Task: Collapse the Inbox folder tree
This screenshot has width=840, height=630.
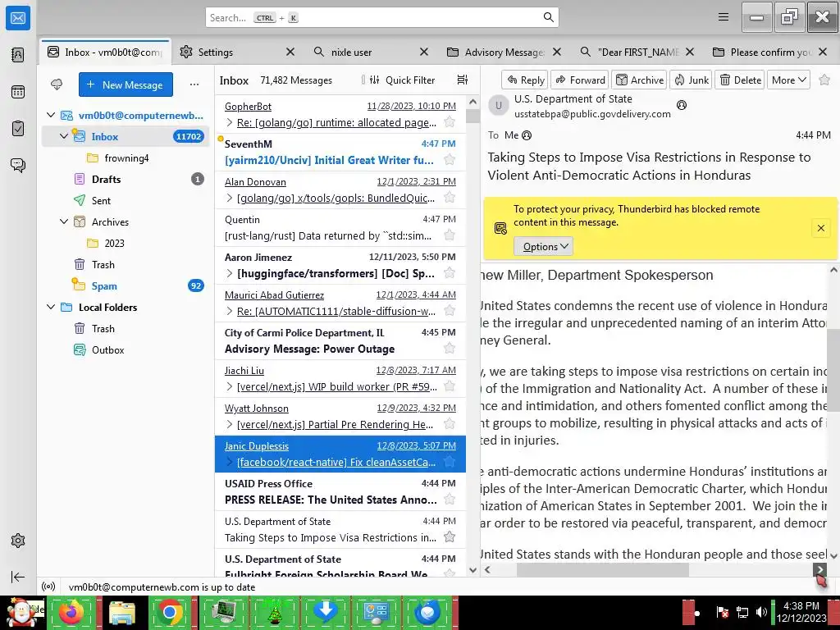Action: coord(64,136)
